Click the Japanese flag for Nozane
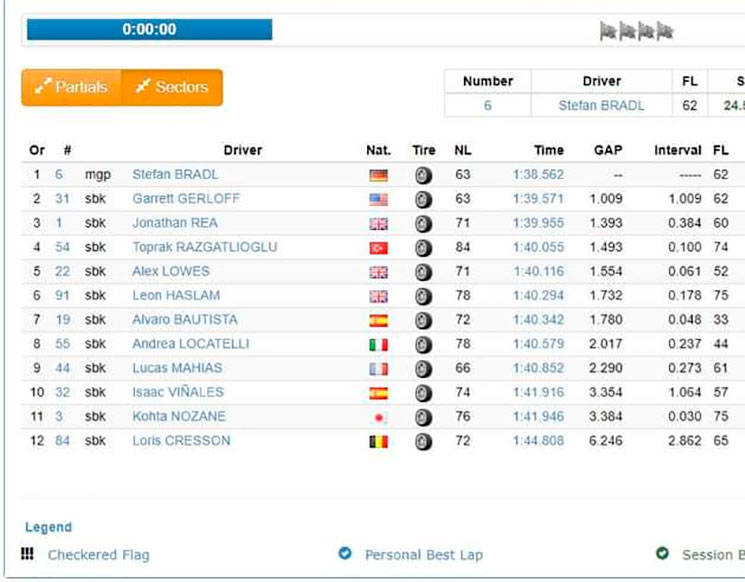This screenshot has width=745, height=582. click(x=378, y=418)
